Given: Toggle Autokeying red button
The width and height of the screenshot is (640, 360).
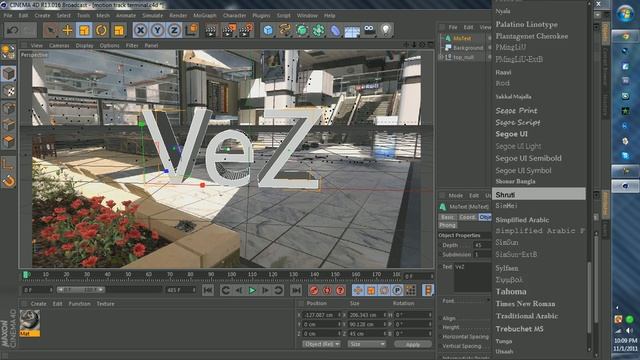Looking at the screenshot, I should click(x=327, y=290).
